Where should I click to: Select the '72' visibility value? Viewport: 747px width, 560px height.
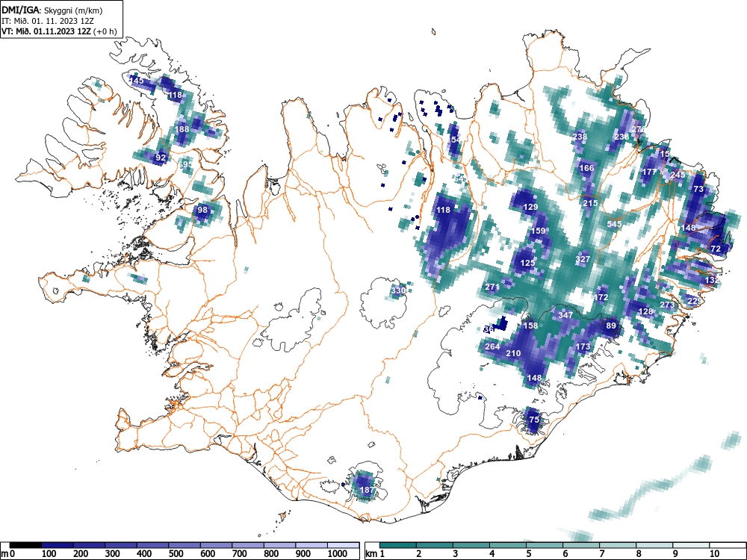tap(716, 249)
